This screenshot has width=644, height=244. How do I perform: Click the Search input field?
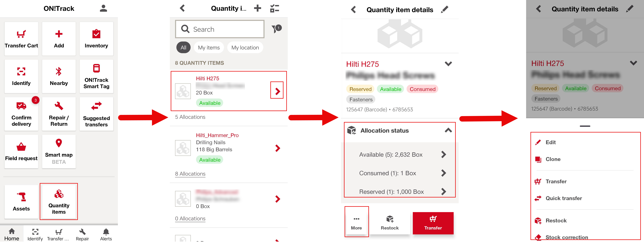(220, 29)
